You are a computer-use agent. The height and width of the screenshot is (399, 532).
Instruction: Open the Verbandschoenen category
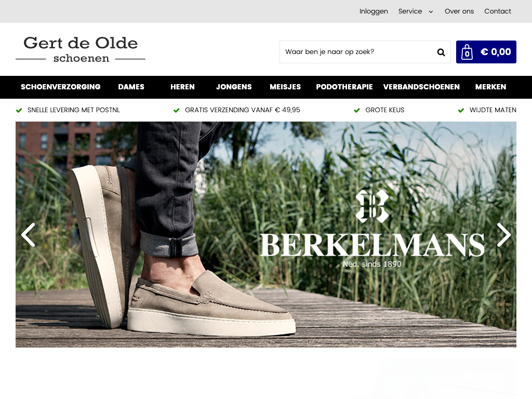pyautogui.click(x=421, y=87)
